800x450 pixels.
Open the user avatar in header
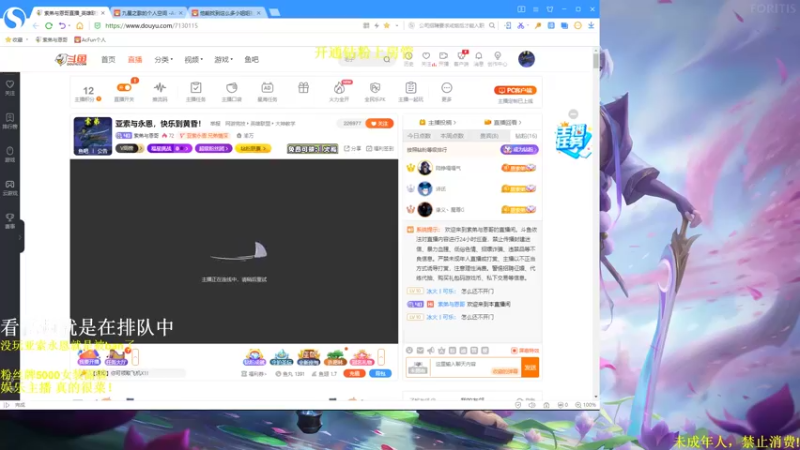click(527, 59)
